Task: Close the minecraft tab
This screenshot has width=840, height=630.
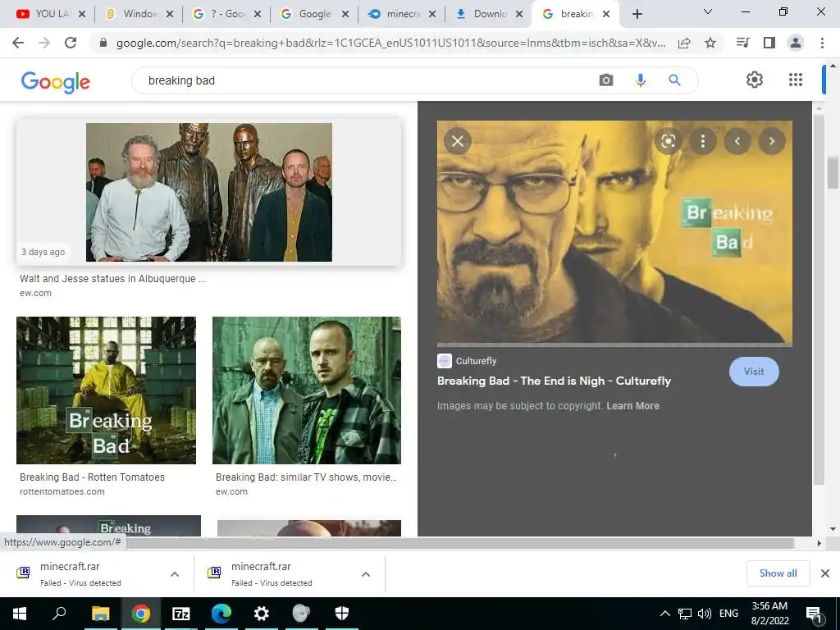Action: click(x=433, y=15)
